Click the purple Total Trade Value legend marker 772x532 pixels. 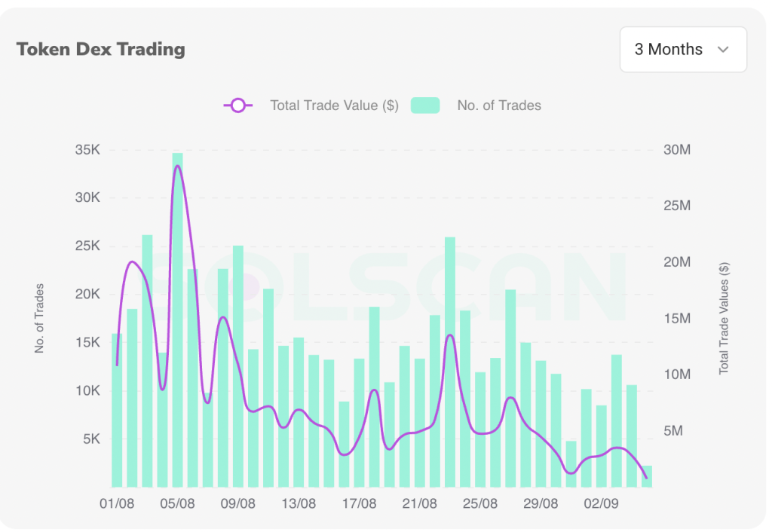(237, 105)
